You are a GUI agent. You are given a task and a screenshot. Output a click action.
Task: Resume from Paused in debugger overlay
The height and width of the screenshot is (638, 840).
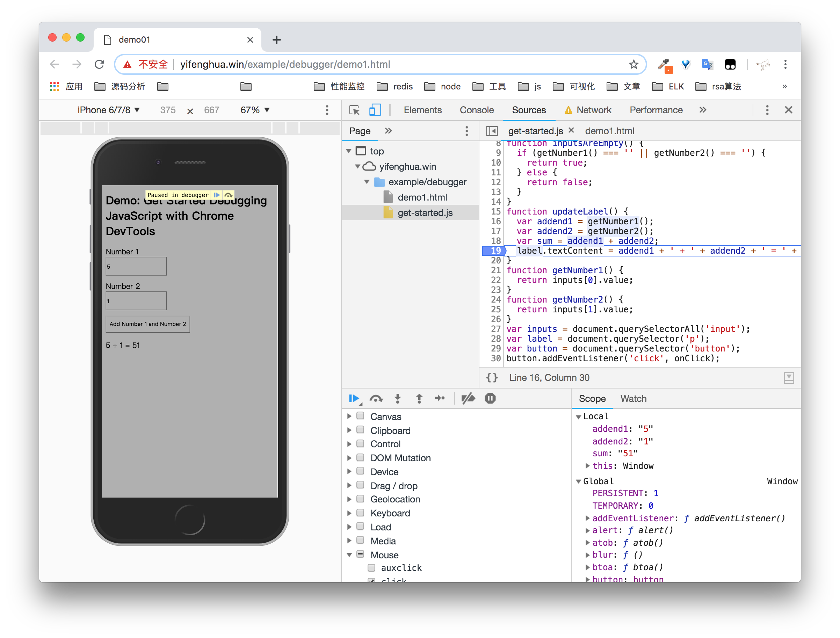[x=216, y=195]
